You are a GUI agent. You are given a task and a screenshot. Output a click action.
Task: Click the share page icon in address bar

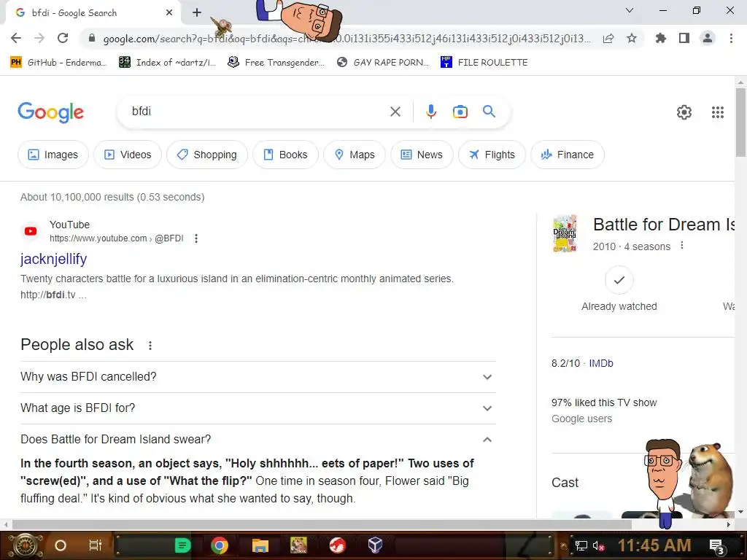tap(608, 39)
